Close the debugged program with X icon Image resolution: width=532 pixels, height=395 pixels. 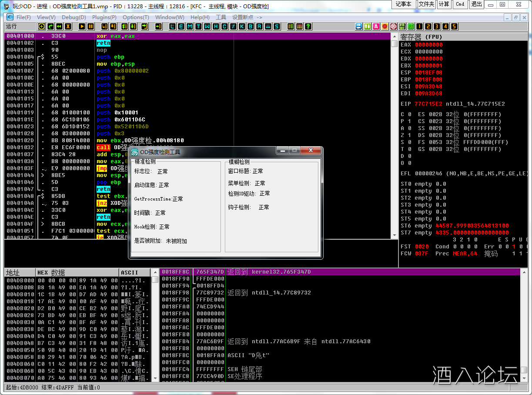[x=67, y=27]
